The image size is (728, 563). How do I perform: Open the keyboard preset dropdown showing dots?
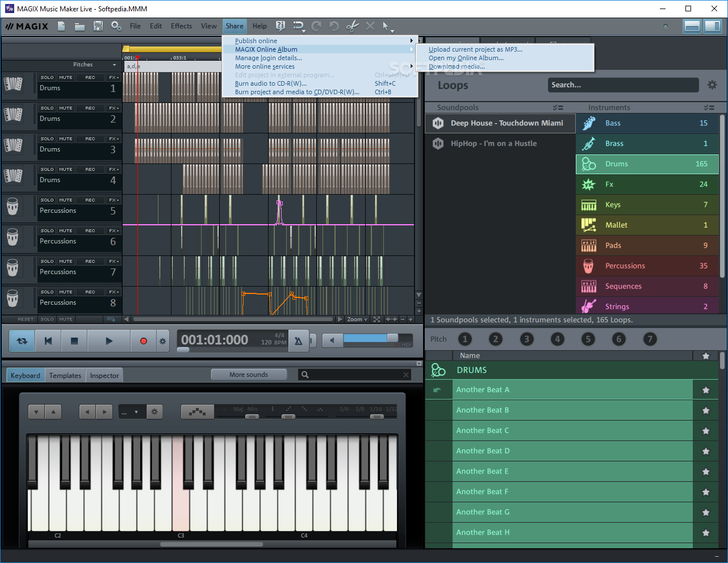point(132,412)
